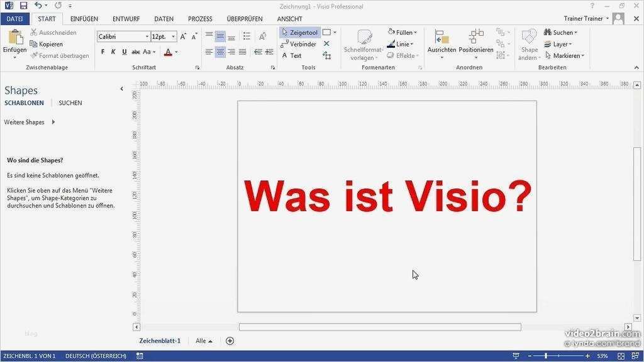Click switch windows icon in status bar
Image resolution: width=644 pixels, height=362 pixels.
[635, 356]
